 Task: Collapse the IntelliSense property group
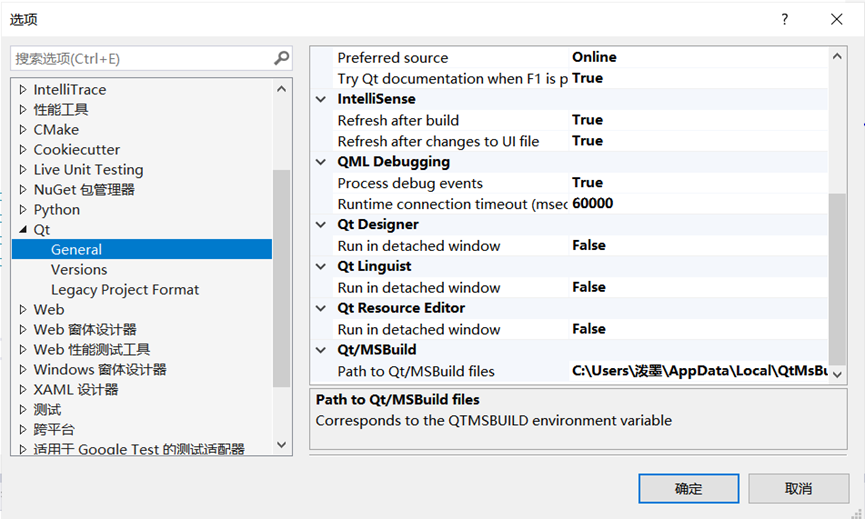tap(321, 99)
